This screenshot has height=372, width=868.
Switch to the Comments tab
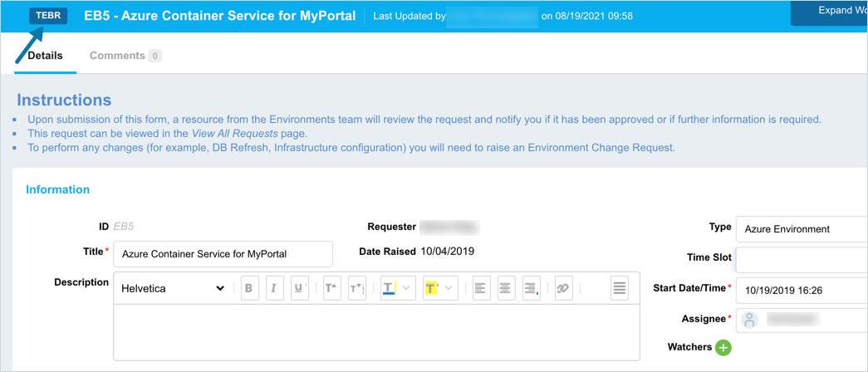point(117,56)
